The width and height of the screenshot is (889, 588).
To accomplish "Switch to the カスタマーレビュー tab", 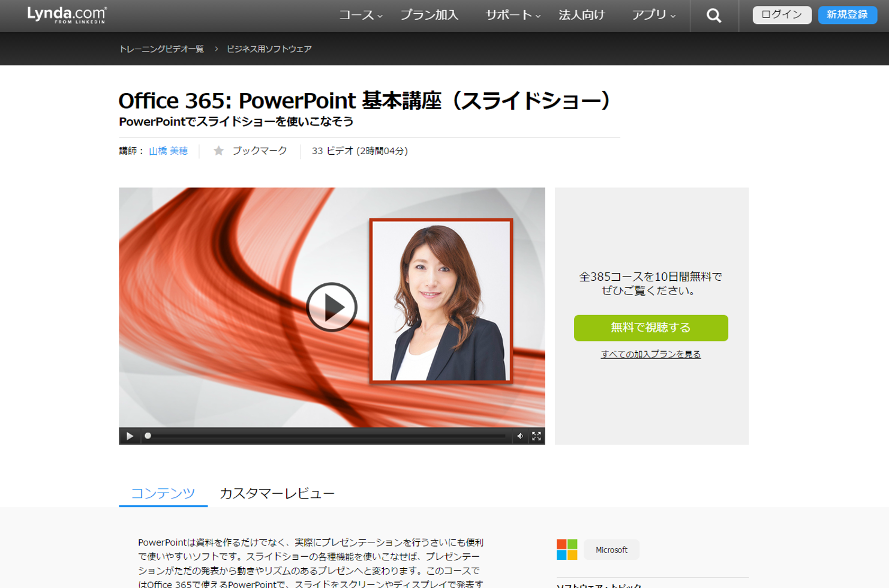I will tap(277, 493).
